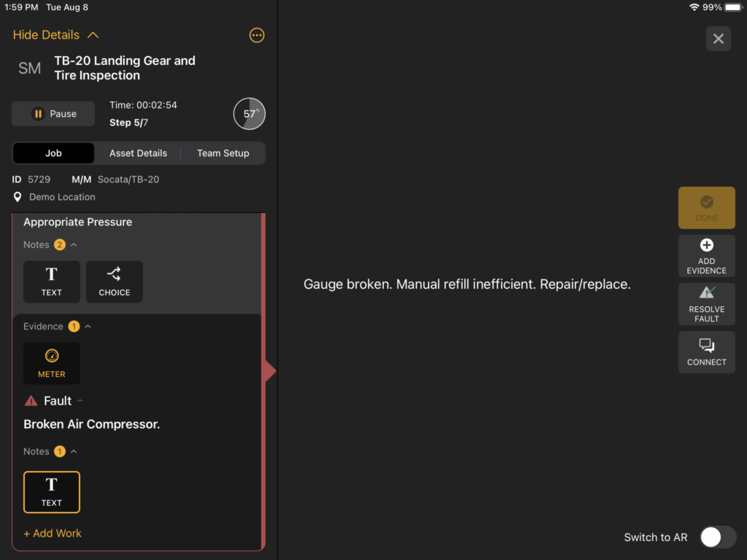Tap the Evidence count badge '1'
Viewport: 747px width, 560px height.
tap(74, 327)
